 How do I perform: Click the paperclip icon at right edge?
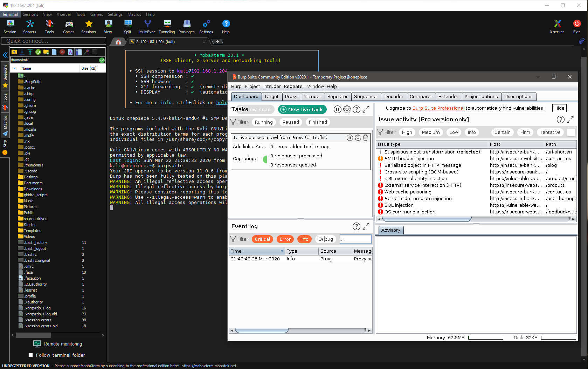pyautogui.click(x=581, y=41)
